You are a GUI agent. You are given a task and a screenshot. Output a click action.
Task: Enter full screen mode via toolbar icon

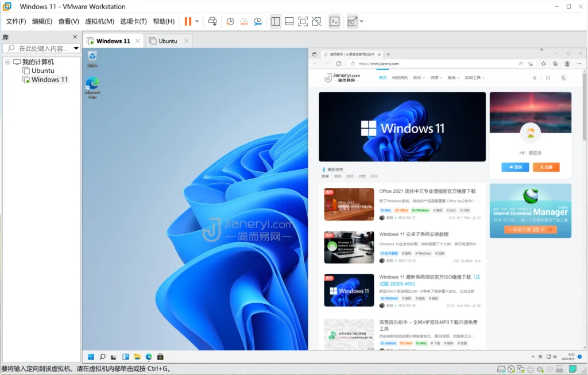click(x=303, y=21)
